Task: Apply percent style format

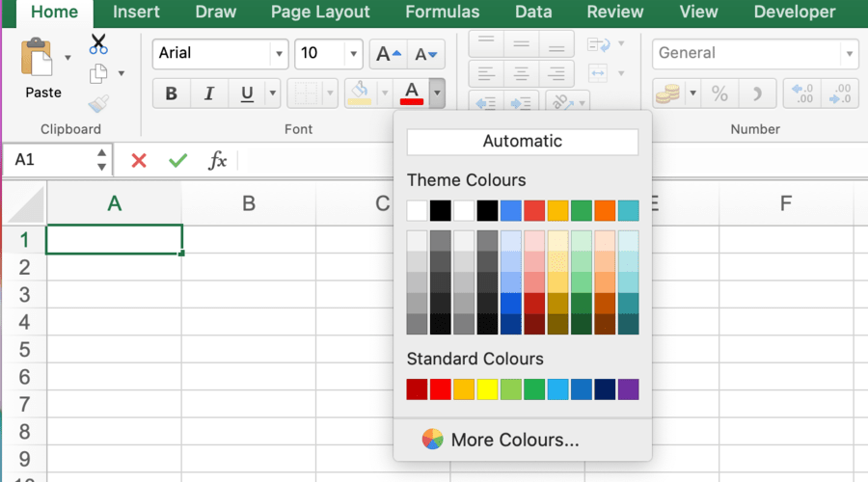Action: tap(719, 93)
